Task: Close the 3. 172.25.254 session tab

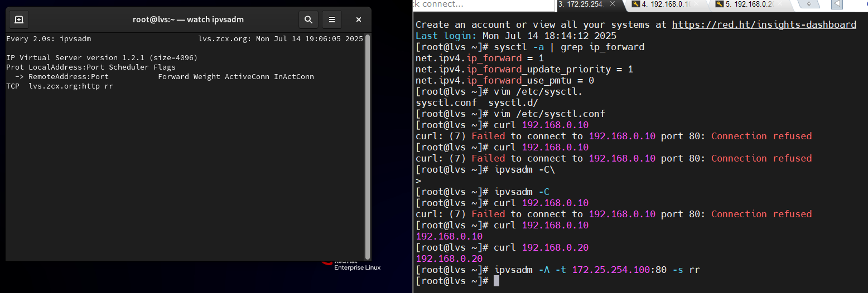Action: tap(612, 4)
